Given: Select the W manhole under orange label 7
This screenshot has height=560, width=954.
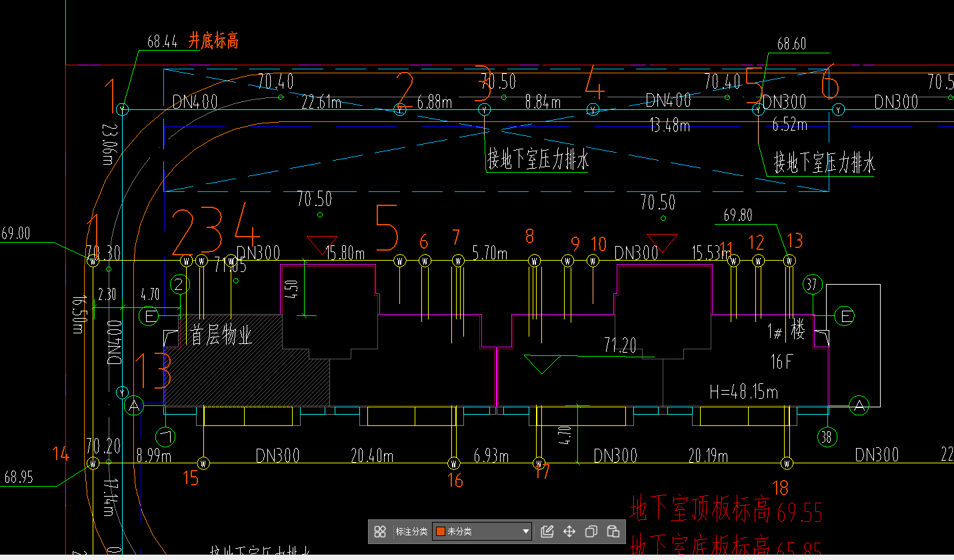Looking at the screenshot, I should point(458,261).
